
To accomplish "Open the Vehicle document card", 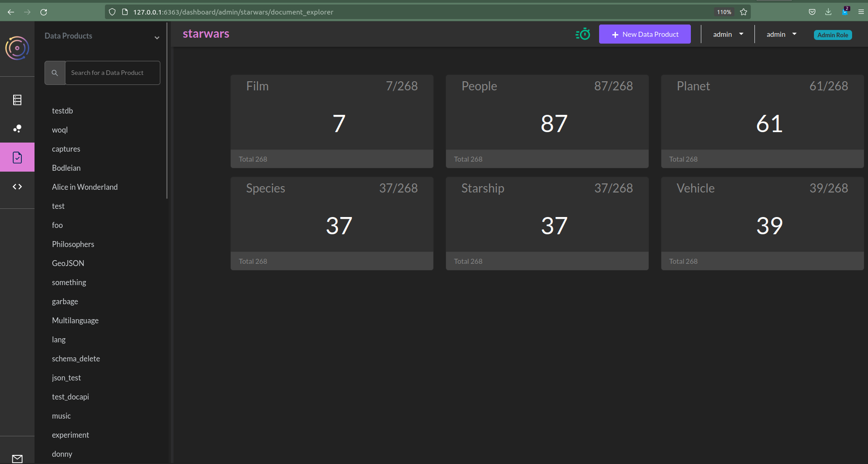I will [x=763, y=223].
